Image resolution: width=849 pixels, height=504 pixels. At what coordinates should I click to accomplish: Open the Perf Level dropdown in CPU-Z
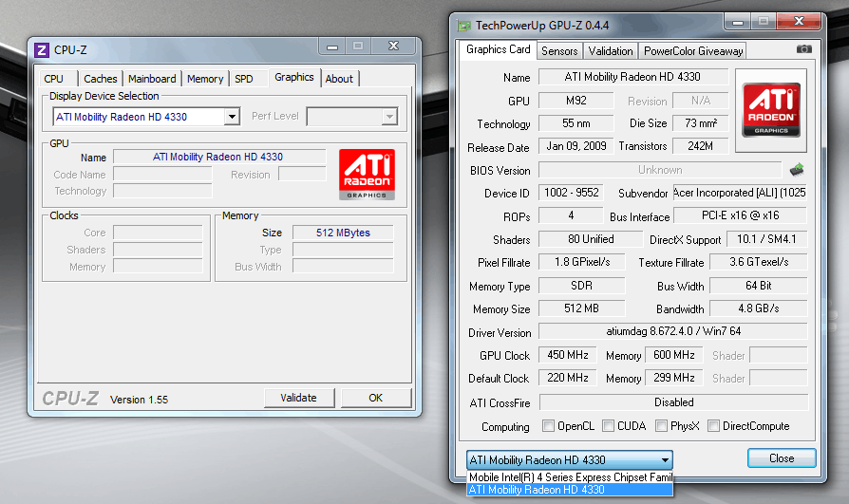[x=389, y=117]
